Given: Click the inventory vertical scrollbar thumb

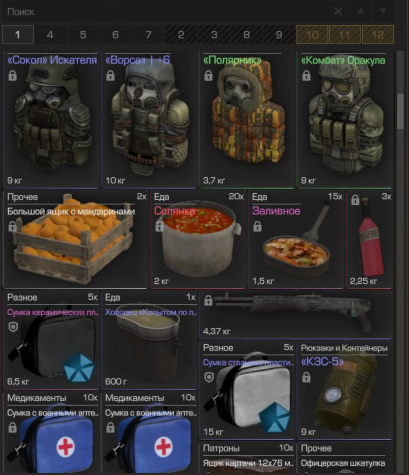Looking at the screenshot, I should point(400,111).
